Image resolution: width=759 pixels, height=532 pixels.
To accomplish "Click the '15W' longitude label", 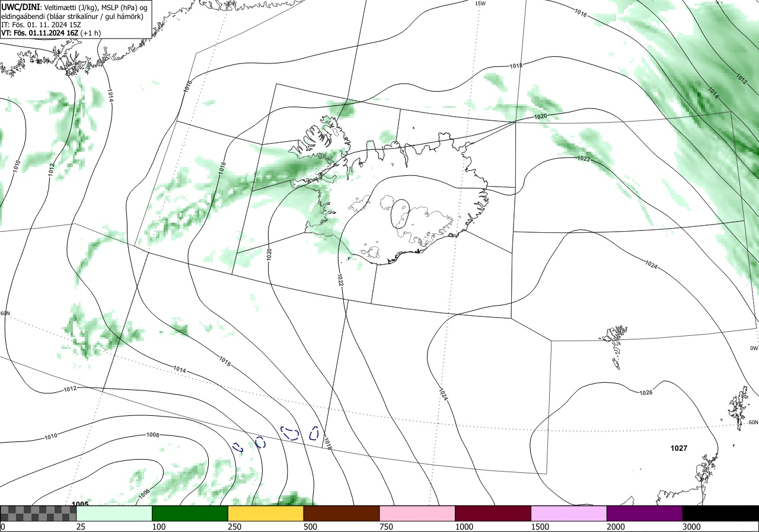I will click(x=480, y=4).
